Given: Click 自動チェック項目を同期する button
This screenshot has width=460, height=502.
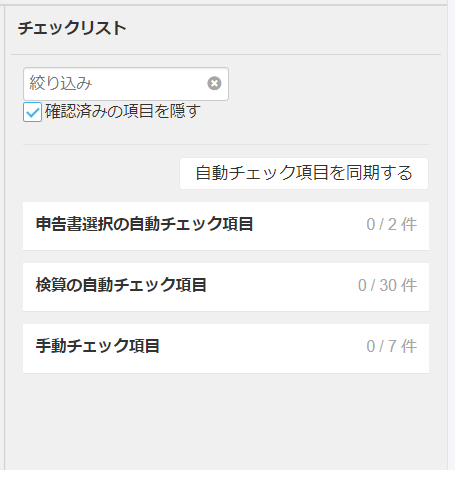Looking at the screenshot, I should (304, 173).
